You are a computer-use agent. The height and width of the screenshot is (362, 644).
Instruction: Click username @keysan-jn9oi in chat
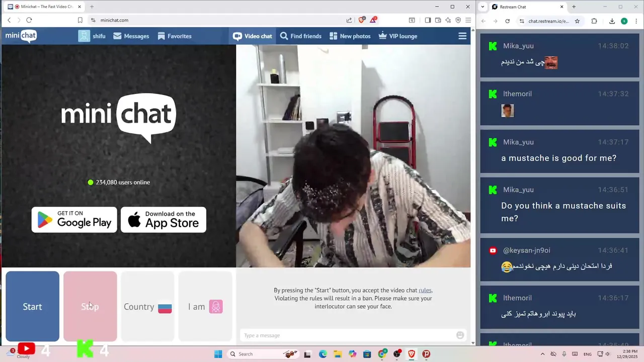[527, 250]
